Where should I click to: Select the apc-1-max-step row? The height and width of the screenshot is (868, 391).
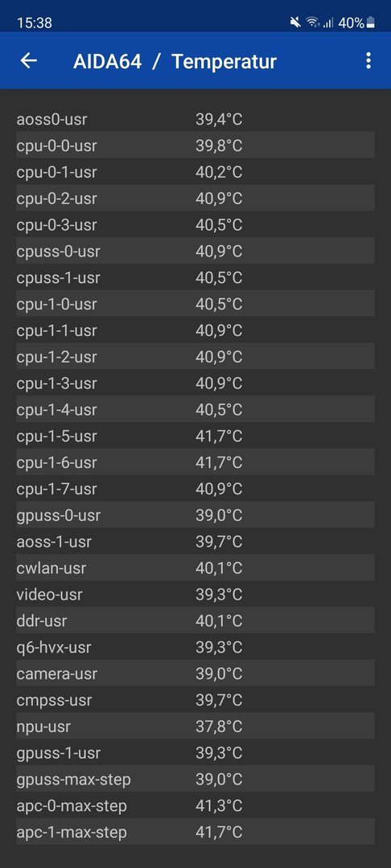pyautogui.click(x=195, y=833)
